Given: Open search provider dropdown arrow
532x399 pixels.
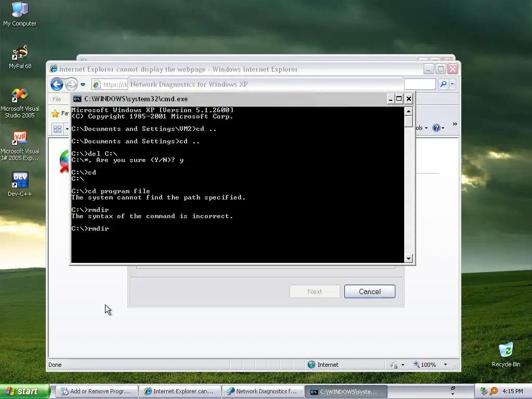Looking at the screenshot, I should click(x=453, y=84).
